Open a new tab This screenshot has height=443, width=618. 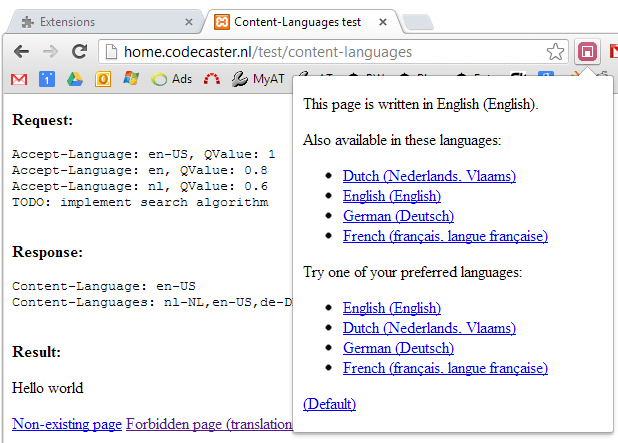418,22
